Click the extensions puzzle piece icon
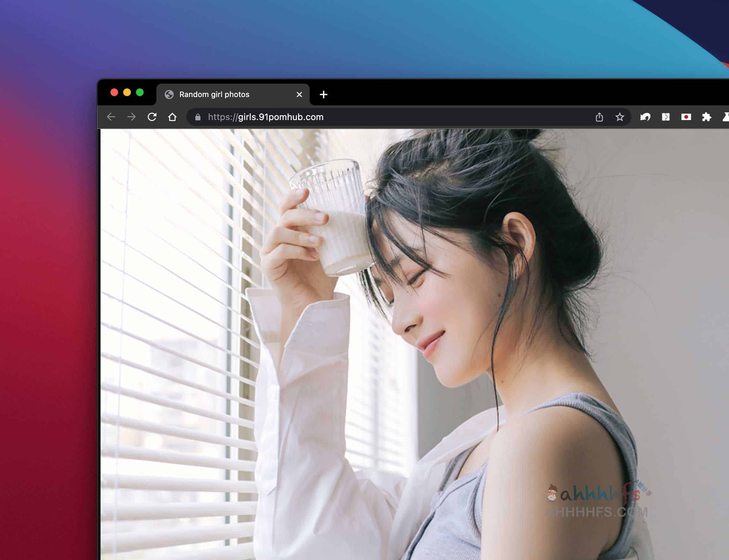 (x=706, y=117)
